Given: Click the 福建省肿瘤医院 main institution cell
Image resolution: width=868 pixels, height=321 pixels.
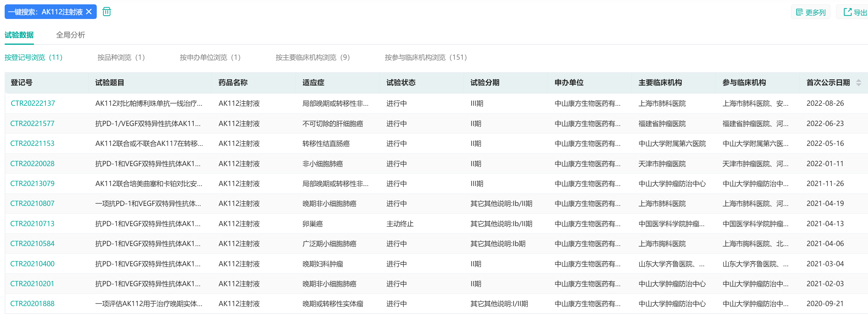Looking at the screenshot, I should pos(662,123).
